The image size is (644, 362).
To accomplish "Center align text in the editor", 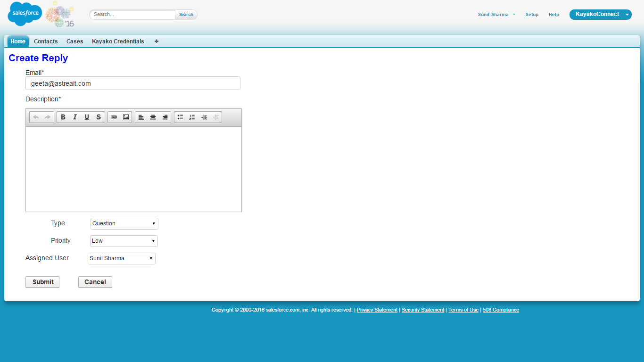I will coord(153,117).
